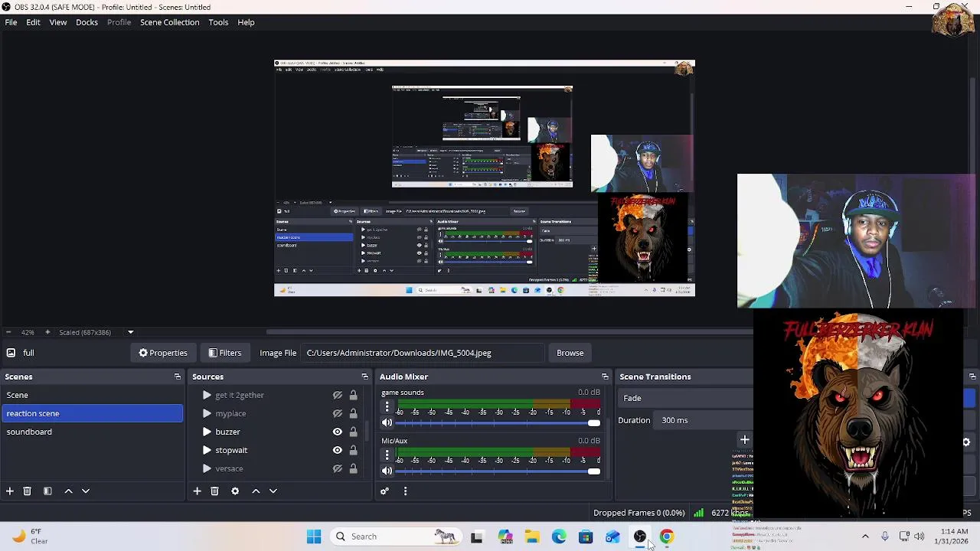Select the soundboard scene
Image resolution: width=980 pixels, height=551 pixels.
pyautogui.click(x=92, y=432)
